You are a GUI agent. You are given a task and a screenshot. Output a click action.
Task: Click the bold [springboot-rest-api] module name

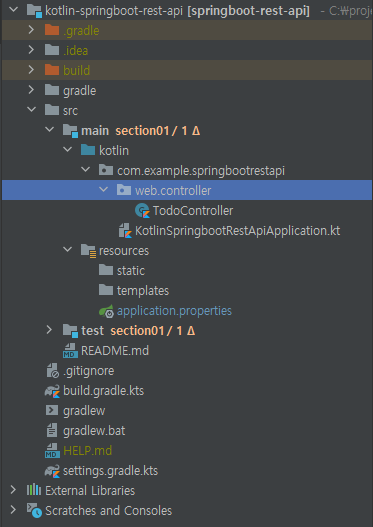(249, 10)
